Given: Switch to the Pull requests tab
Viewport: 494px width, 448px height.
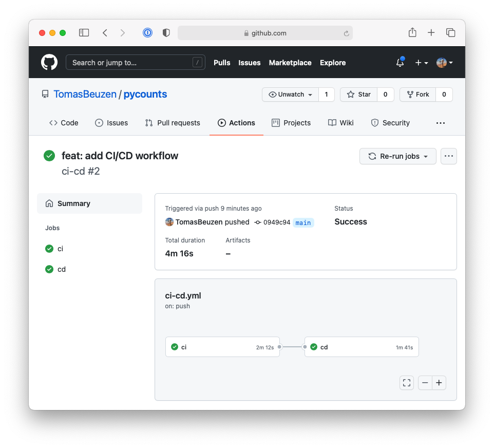Looking at the screenshot, I should pos(173,123).
